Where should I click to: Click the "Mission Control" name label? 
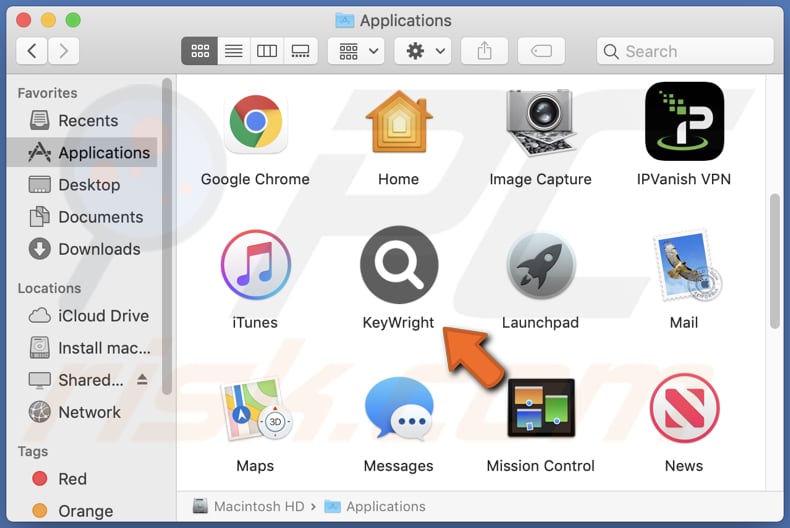pyautogui.click(x=541, y=466)
